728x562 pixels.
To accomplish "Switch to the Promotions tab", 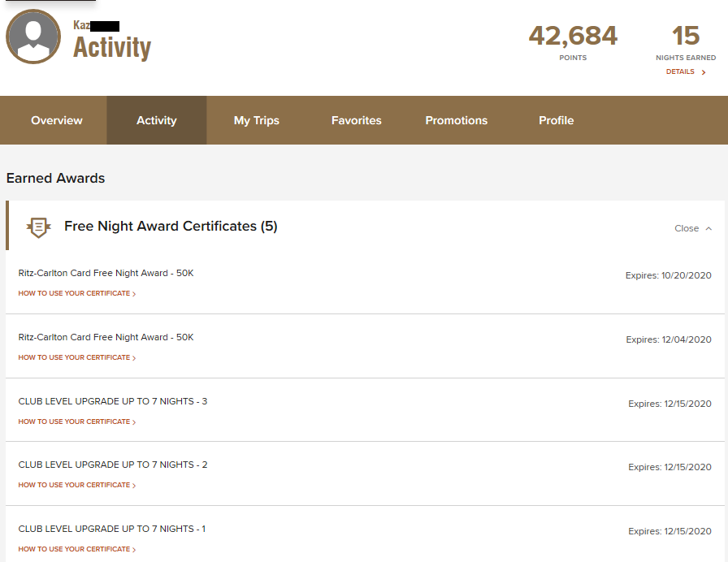I will (457, 120).
